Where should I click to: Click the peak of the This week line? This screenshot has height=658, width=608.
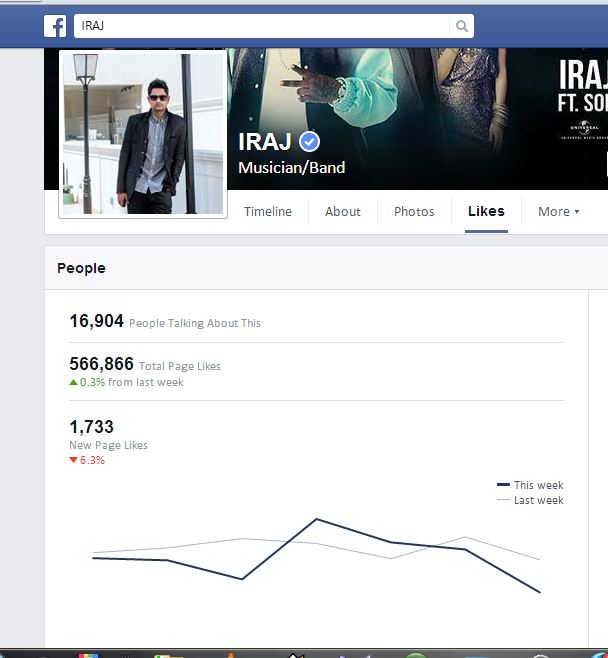click(317, 520)
